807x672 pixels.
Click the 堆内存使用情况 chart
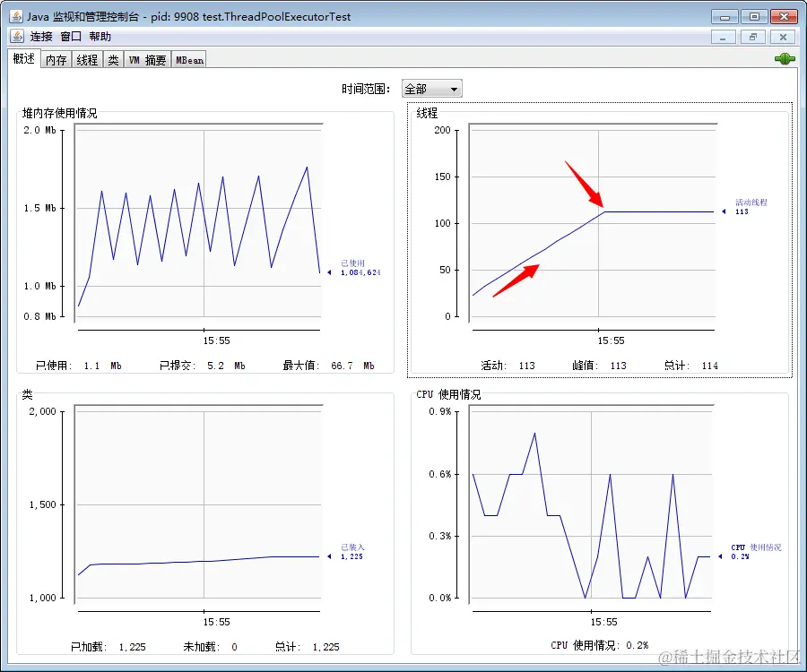[x=198, y=224]
